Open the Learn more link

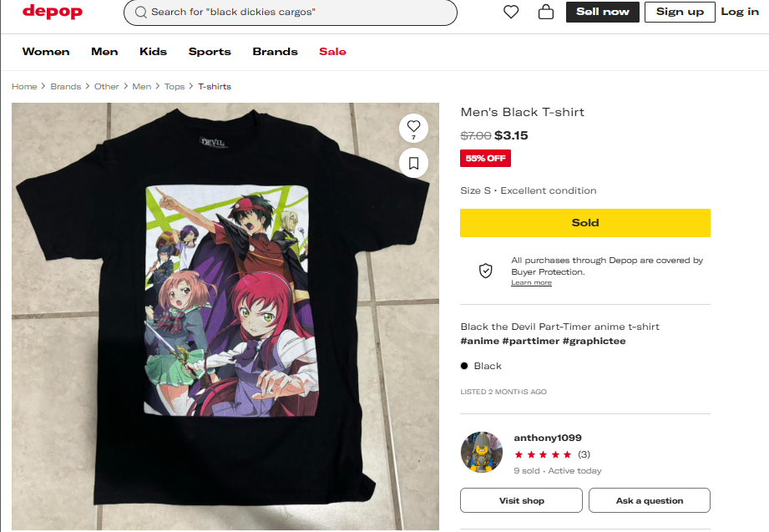[531, 283]
